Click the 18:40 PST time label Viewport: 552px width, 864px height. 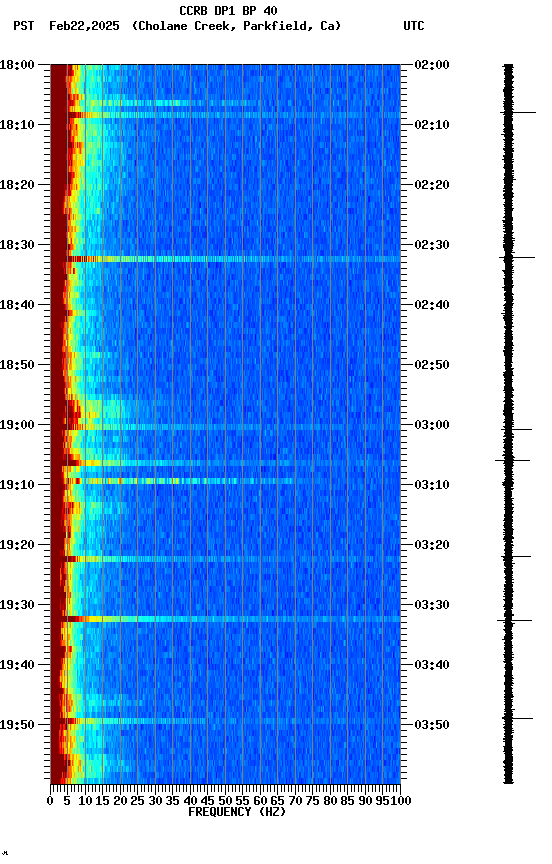(x=17, y=305)
